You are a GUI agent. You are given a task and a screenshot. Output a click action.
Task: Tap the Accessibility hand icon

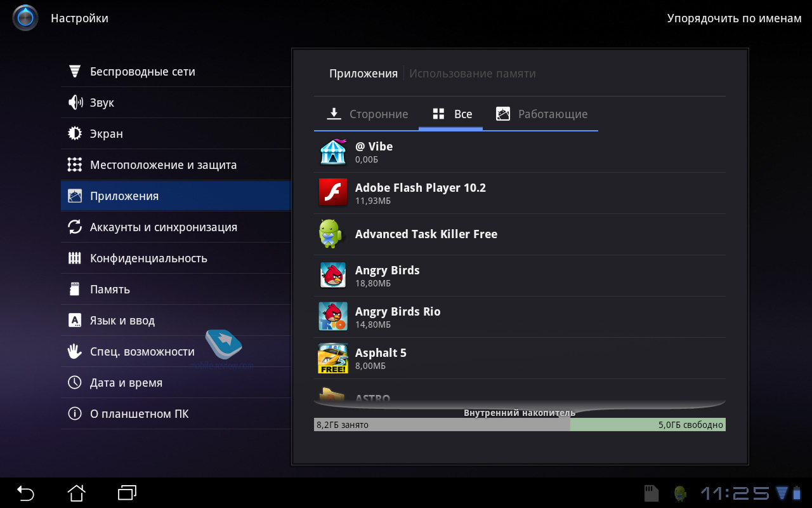(x=75, y=351)
